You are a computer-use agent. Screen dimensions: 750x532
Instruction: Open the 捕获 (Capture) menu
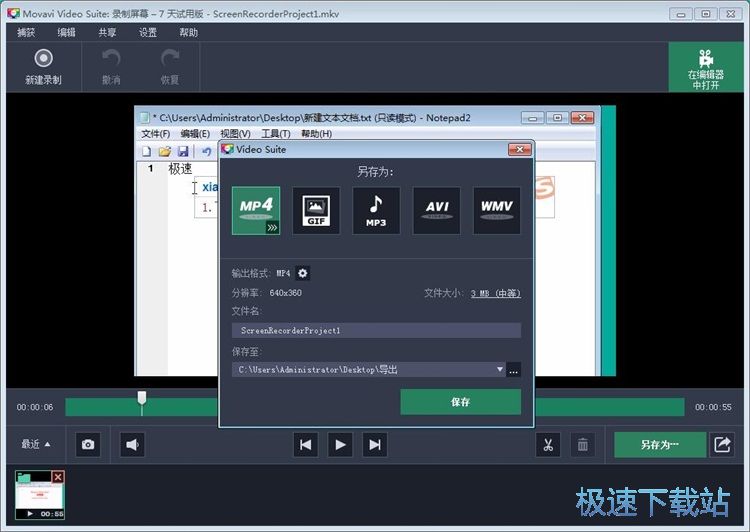coord(26,33)
